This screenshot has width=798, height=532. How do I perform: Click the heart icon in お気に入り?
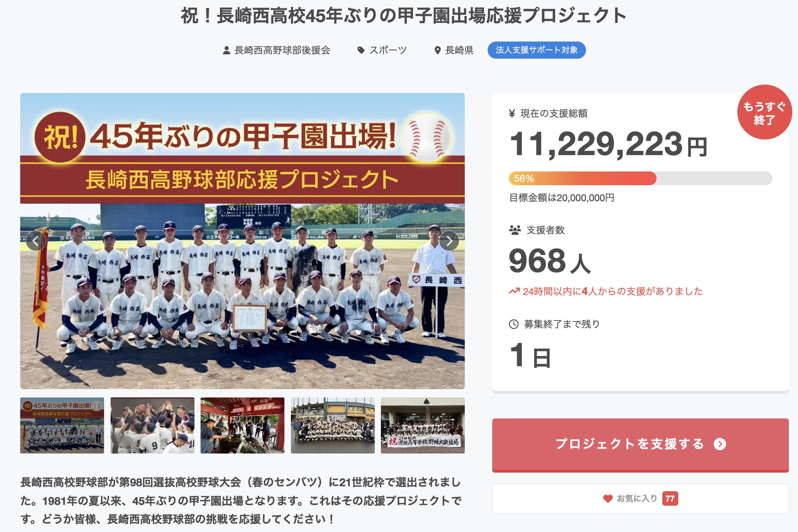(x=608, y=498)
